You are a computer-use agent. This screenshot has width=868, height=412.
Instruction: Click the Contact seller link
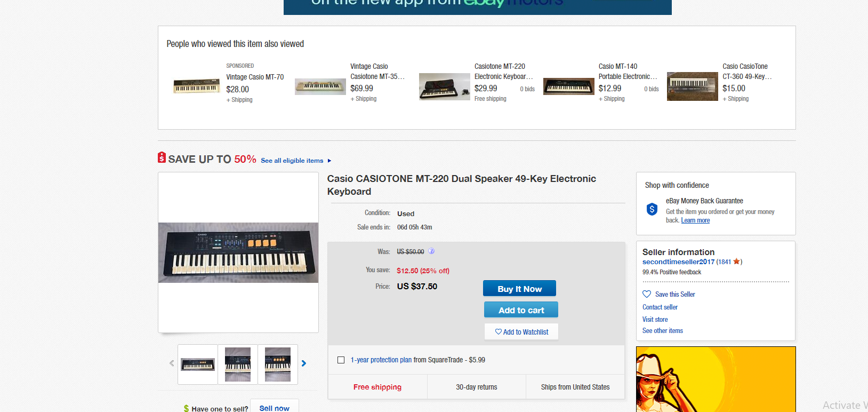[x=660, y=307]
